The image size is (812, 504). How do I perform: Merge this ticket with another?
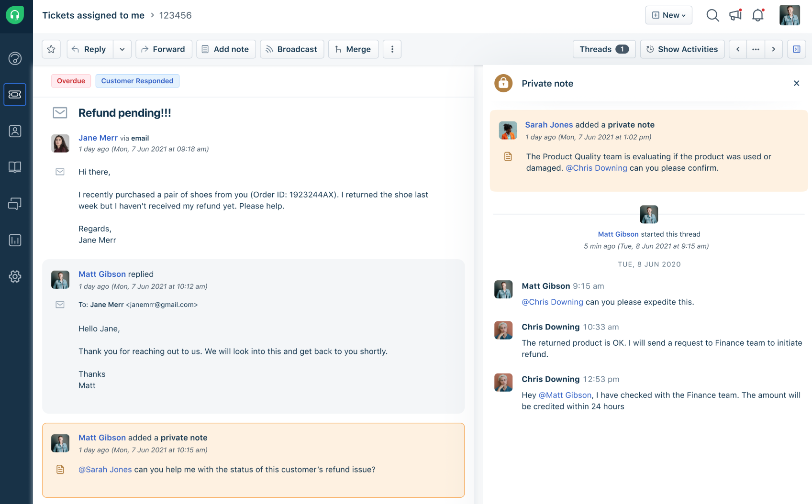(x=353, y=49)
